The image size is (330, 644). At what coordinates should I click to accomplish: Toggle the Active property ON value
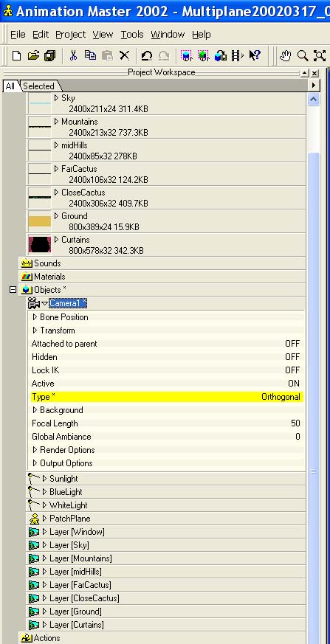tap(294, 384)
